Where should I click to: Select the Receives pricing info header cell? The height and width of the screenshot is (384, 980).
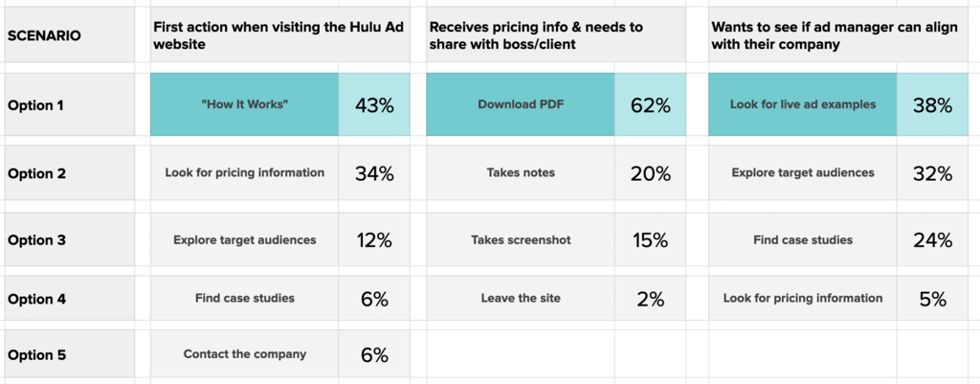[x=556, y=35]
